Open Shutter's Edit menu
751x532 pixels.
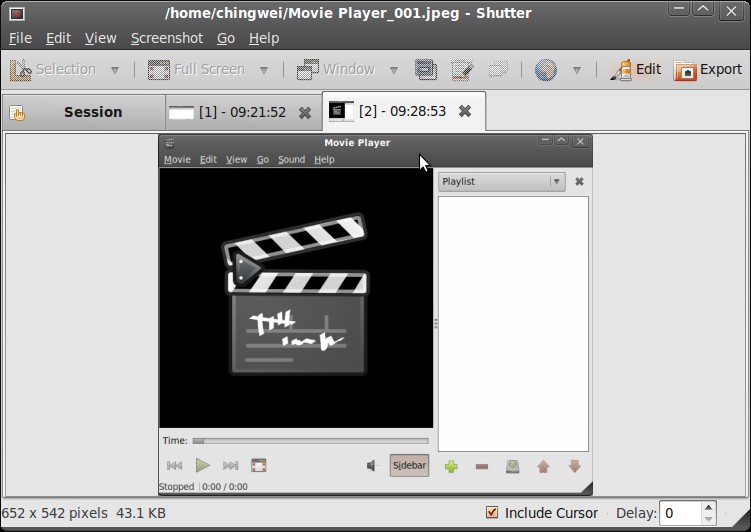[58, 38]
